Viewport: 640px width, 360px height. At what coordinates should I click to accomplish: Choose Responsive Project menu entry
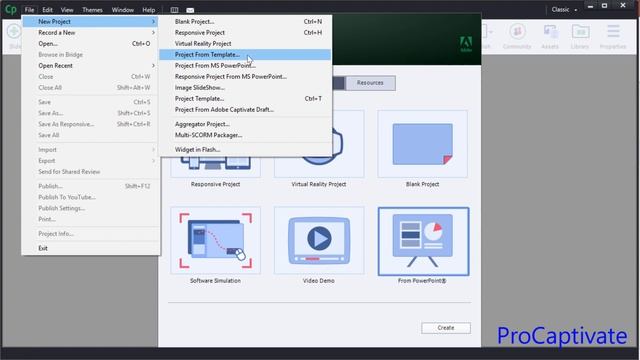click(x=245, y=33)
